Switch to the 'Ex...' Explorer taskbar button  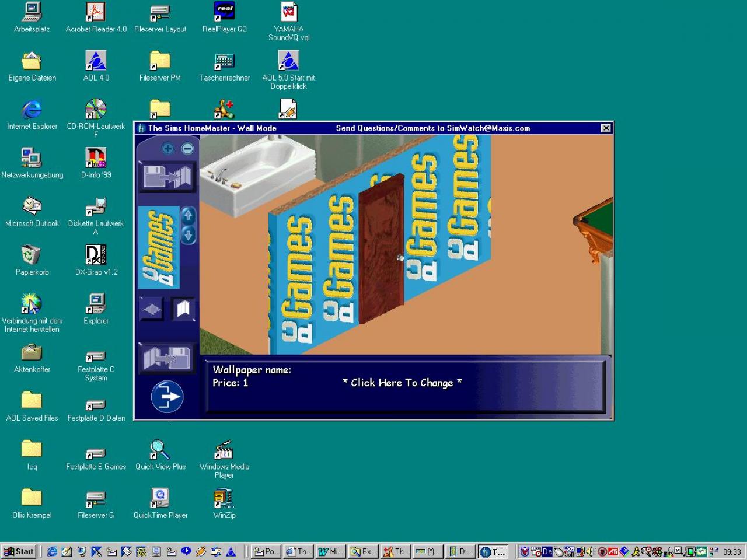(364, 551)
